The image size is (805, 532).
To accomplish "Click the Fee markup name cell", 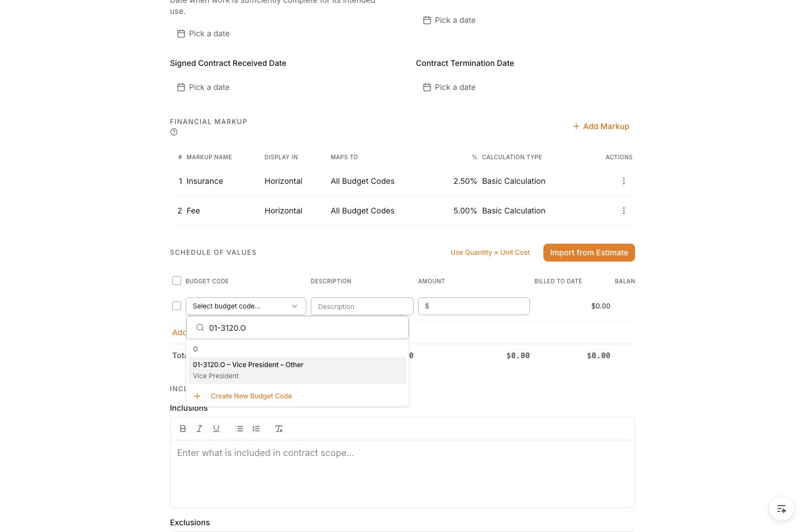I will 193,211.
